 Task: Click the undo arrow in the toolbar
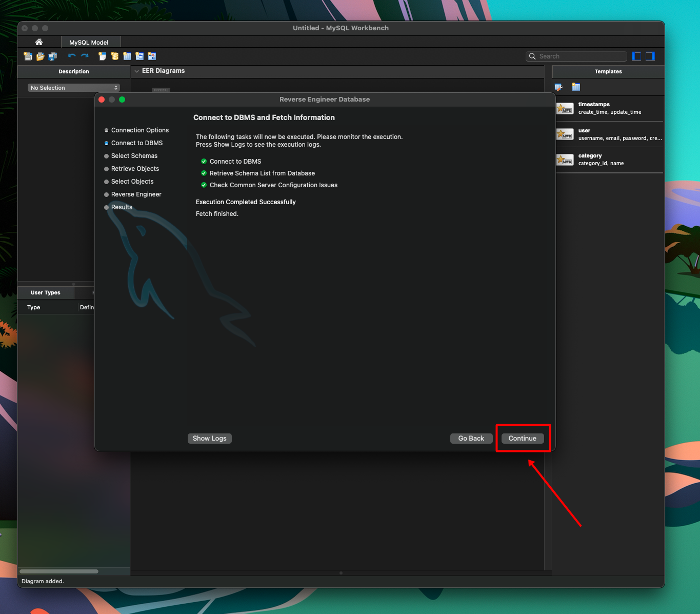pos(72,56)
